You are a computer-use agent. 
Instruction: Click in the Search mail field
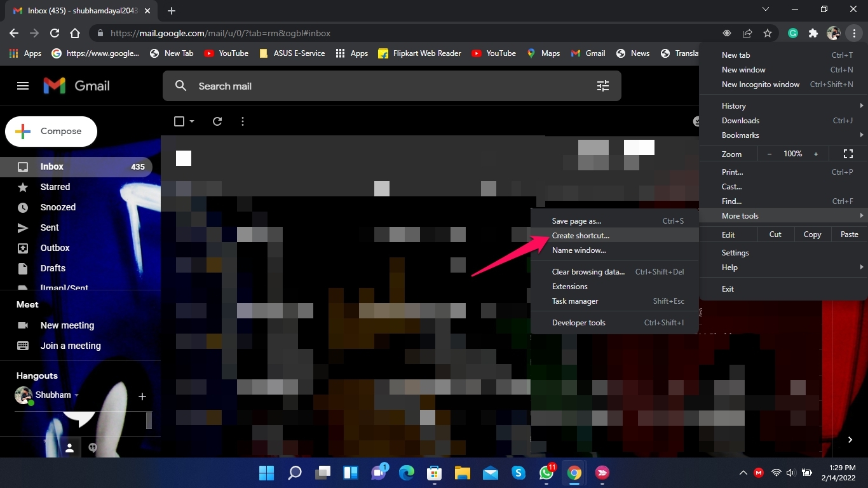391,86
